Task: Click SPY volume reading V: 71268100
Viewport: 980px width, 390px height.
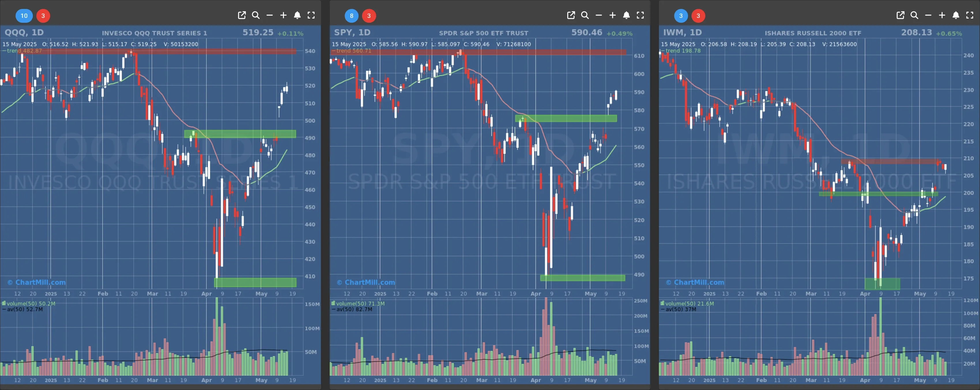Action: pyautogui.click(x=514, y=44)
